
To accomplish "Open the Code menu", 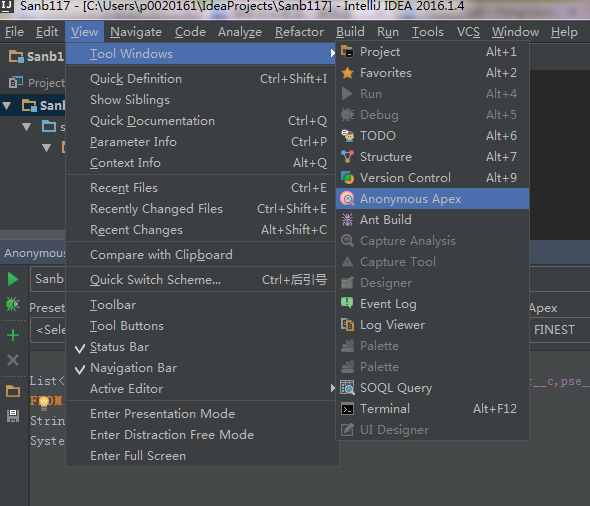I will [x=190, y=32].
